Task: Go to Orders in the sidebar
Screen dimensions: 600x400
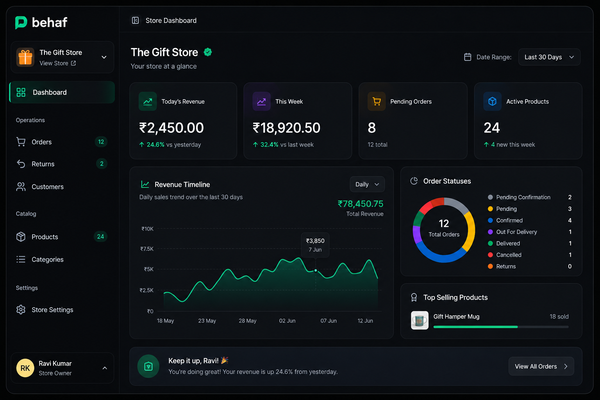Action: point(62,142)
